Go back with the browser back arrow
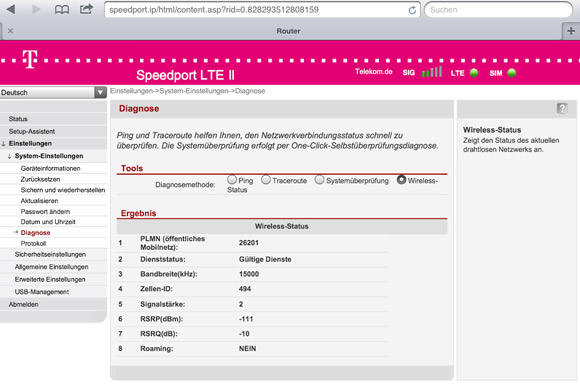Viewport: 580px width, 388px height. coord(11,9)
